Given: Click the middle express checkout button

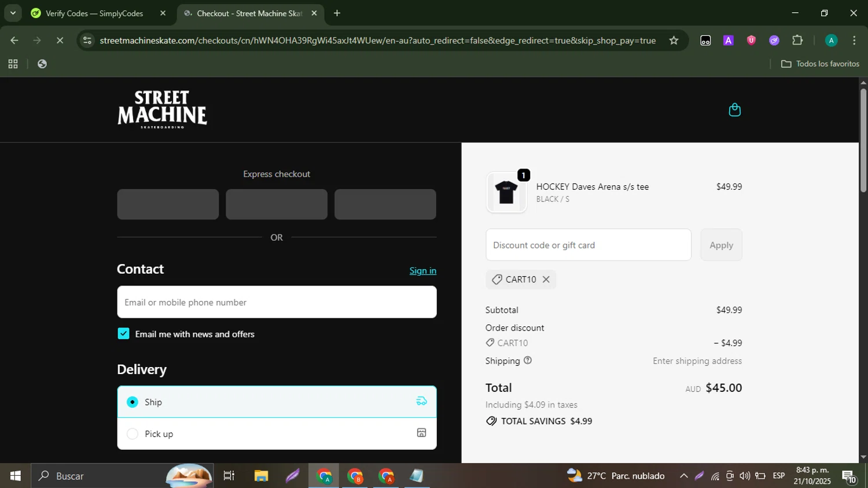Looking at the screenshot, I should point(277,204).
